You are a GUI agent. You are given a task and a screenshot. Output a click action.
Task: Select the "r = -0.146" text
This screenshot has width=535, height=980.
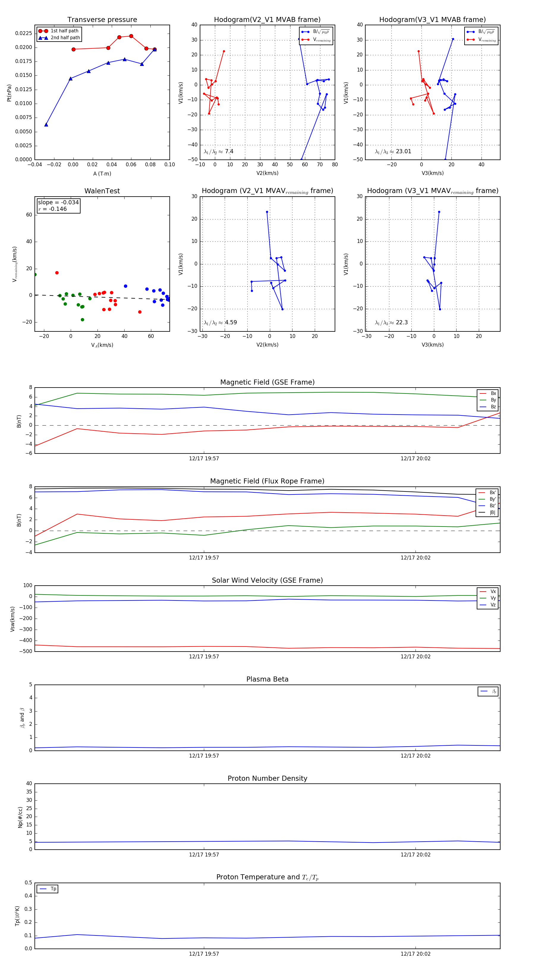coord(53,209)
